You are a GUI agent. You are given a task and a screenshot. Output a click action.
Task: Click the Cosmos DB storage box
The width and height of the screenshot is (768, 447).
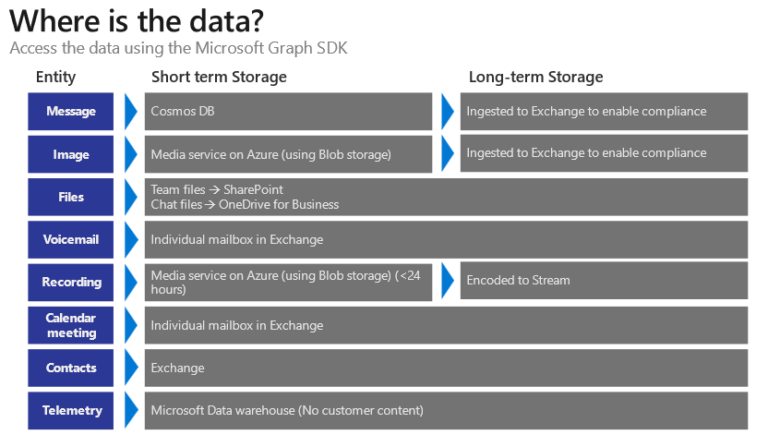288,112
